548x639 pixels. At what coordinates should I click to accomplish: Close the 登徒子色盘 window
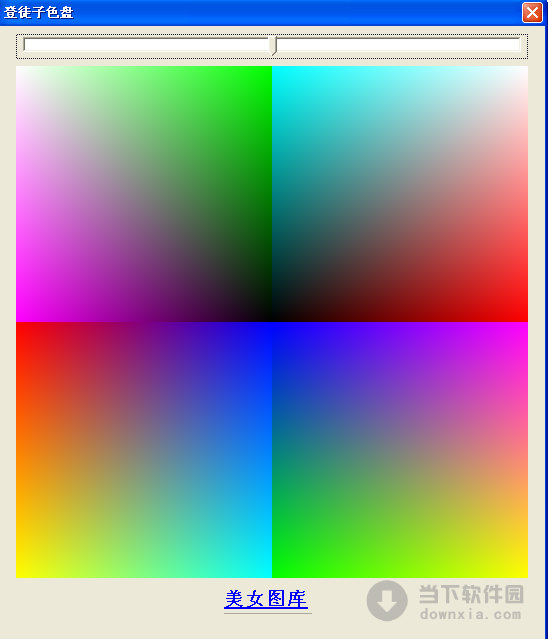pos(532,13)
